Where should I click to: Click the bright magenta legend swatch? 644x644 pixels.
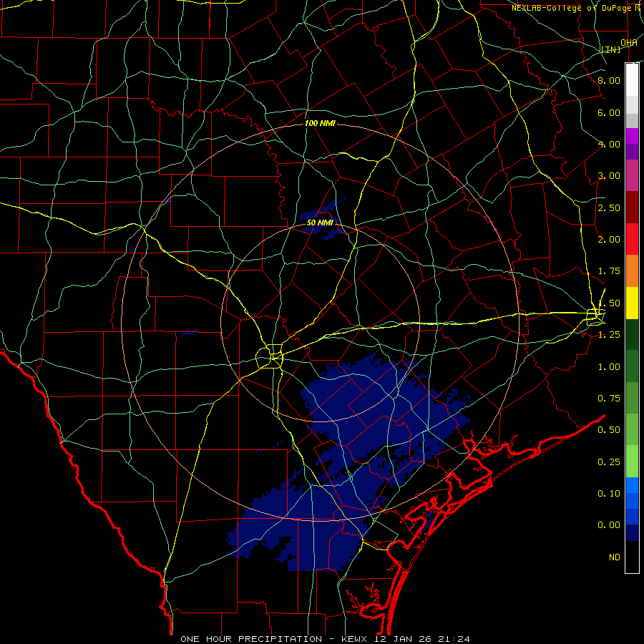[632, 136]
